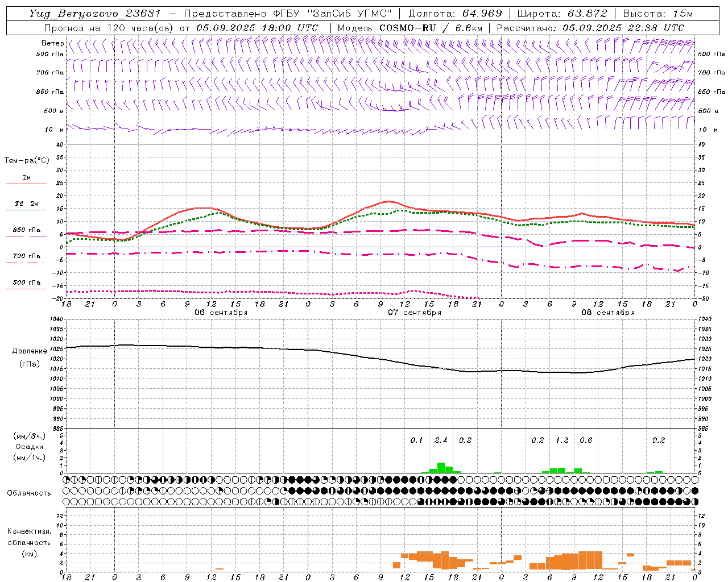Click the 'Тем-ра(°C)' axis title
The width and height of the screenshot is (728, 582).
[27, 161]
